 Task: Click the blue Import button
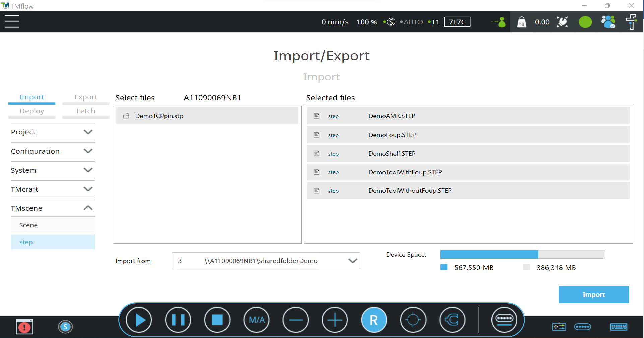pyautogui.click(x=593, y=294)
